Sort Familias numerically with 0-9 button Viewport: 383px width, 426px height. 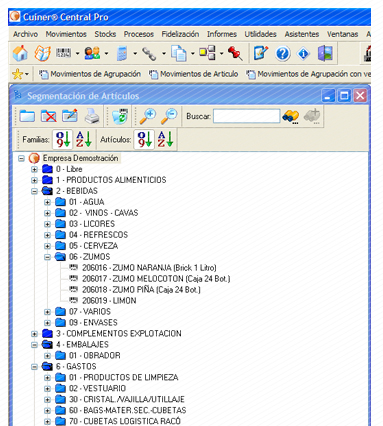click(62, 139)
